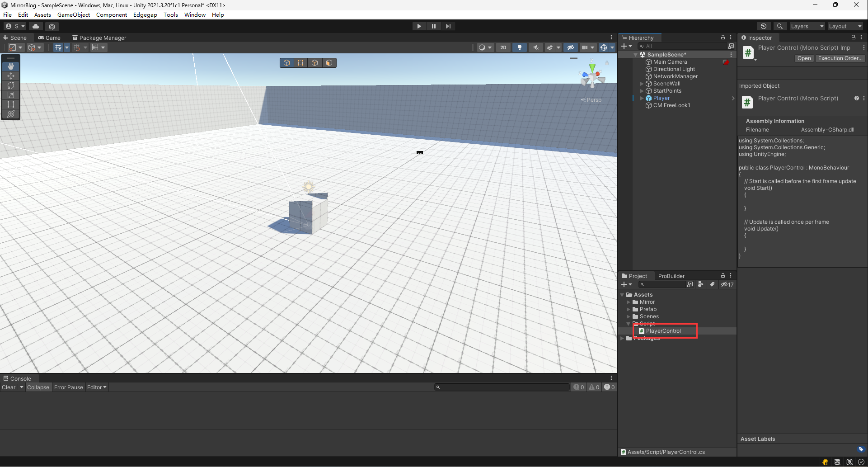Choose ProBuilder Object selection mode
Viewport: 868px width, 467px height.
pyautogui.click(x=287, y=63)
